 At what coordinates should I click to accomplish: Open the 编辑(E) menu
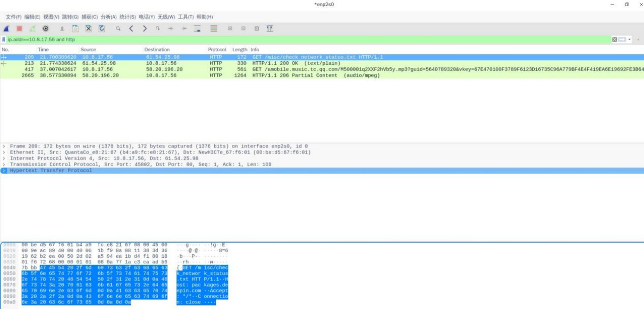[x=33, y=17]
